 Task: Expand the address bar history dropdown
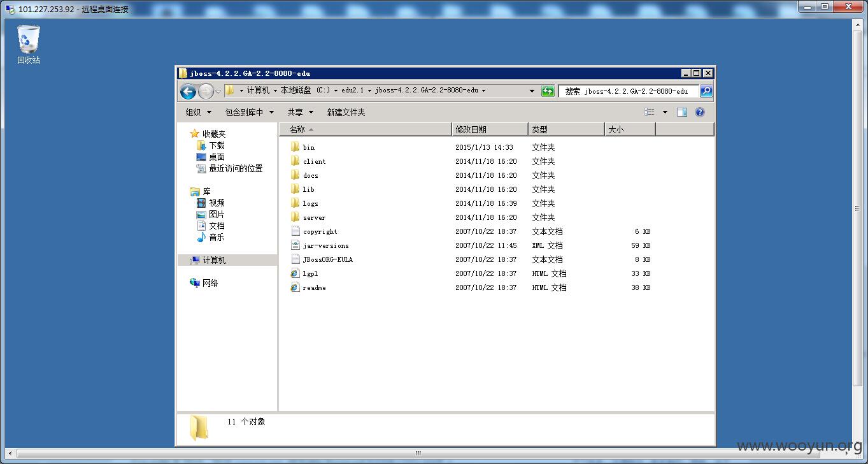pyautogui.click(x=532, y=91)
